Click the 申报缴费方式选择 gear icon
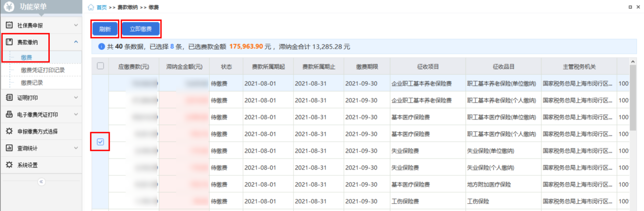The height and width of the screenshot is (211, 644). pyautogui.click(x=9, y=131)
